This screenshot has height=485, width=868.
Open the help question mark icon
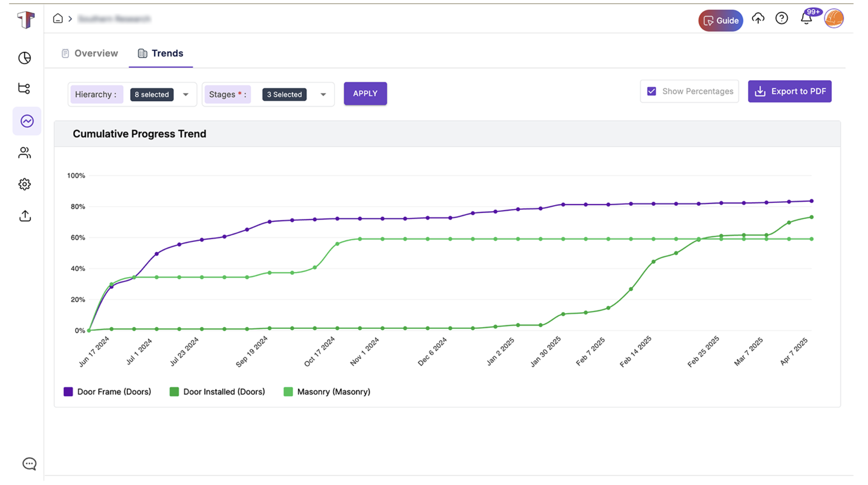(x=781, y=18)
